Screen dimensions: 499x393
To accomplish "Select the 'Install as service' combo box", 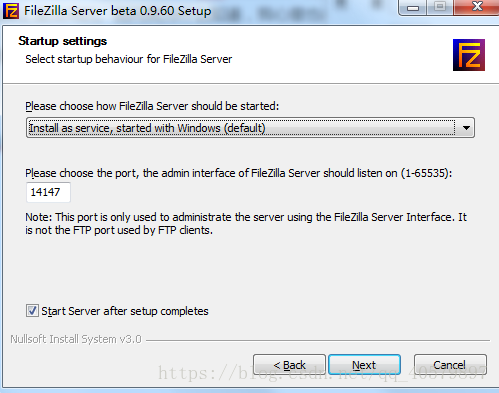I will tap(250, 128).
